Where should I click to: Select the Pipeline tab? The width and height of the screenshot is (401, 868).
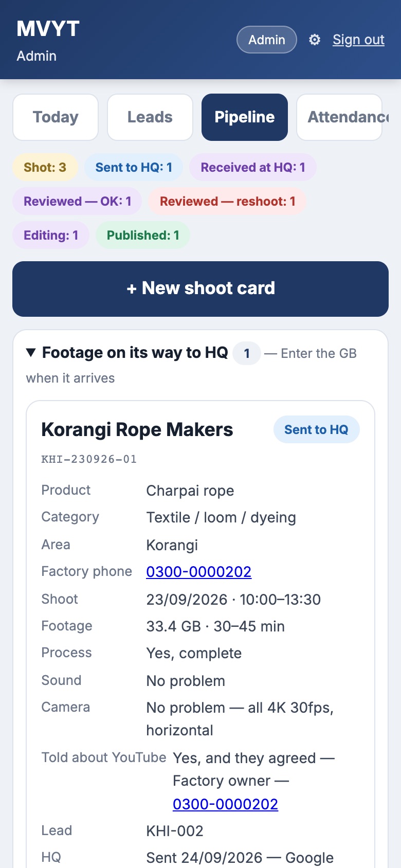(245, 117)
